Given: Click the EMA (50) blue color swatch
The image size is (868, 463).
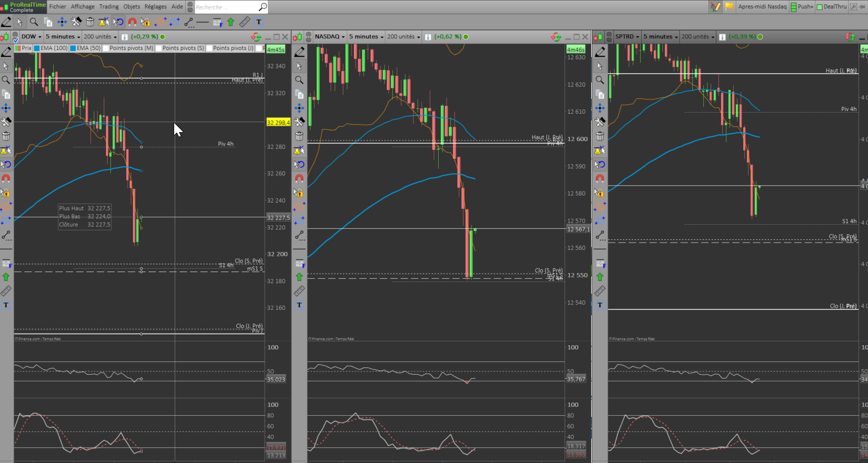Looking at the screenshot, I should pyautogui.click(x=73, y=48).
